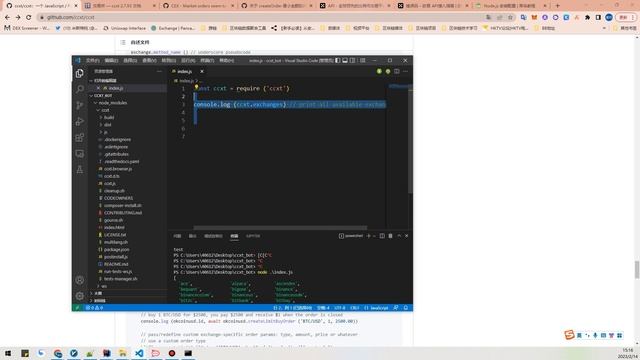
Task: Open the notifications bell in status bar
Action: click(x=406, y=308)
